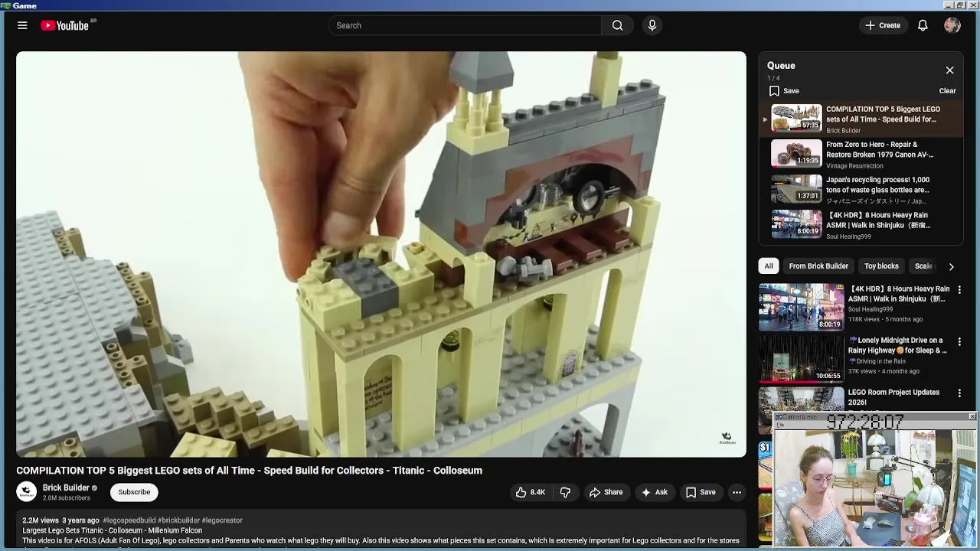This screenshot has height=551, width=980.
Task: Click the Soul Healing999 channel name in queue
Action: click(x=848, y=236)
